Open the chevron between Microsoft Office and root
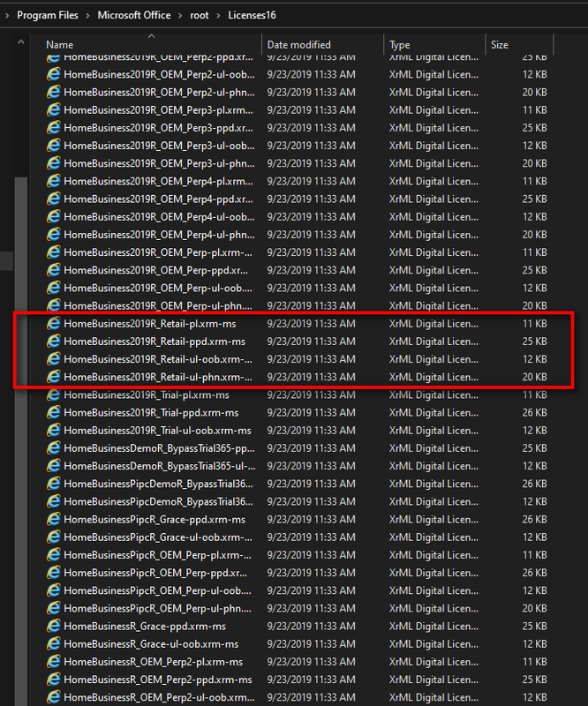This screenshot has width=588, height=706. [180, 16]
